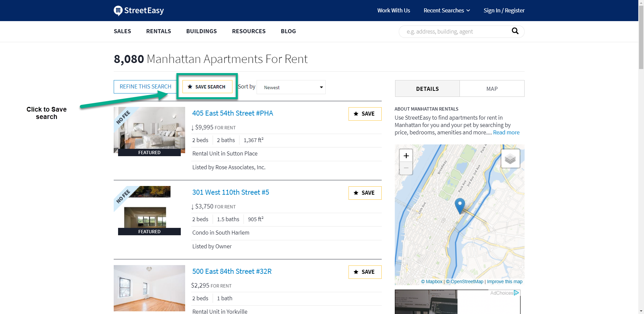Zoom out on the map with minus button
This screenshot has height=314, width=644.
(x=406, y=168)
